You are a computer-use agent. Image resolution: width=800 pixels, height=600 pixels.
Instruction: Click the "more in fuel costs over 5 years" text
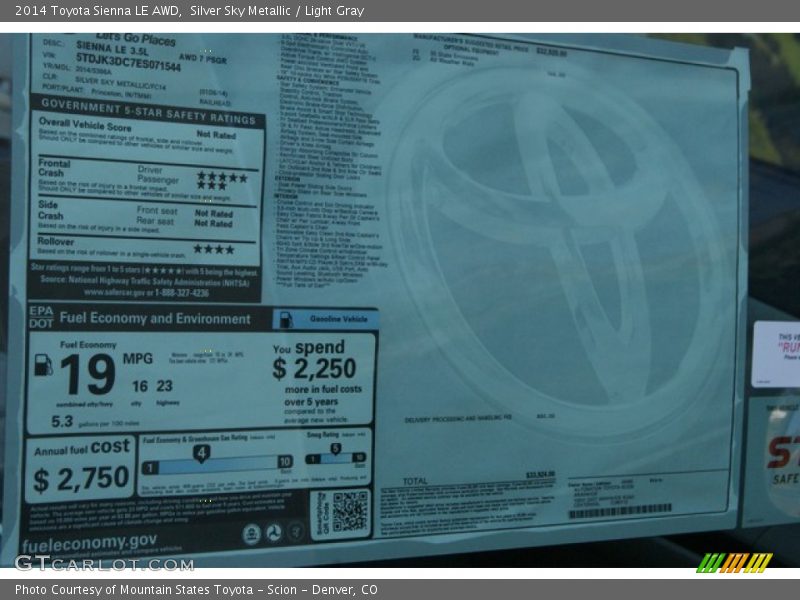click(323, 395)
